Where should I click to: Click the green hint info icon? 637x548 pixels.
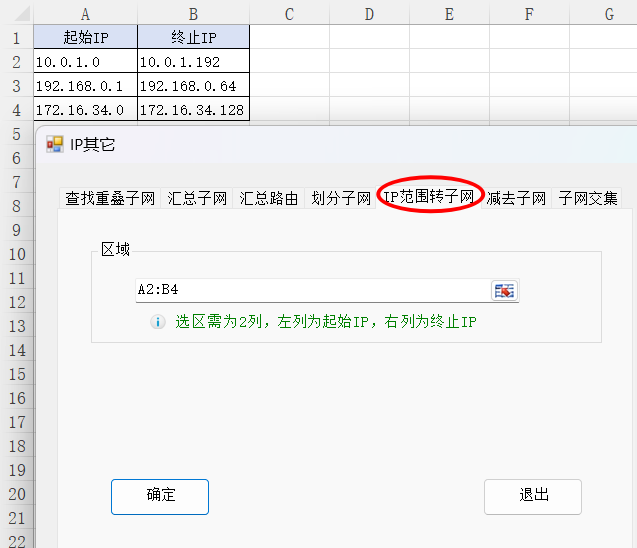click(158, 322)
